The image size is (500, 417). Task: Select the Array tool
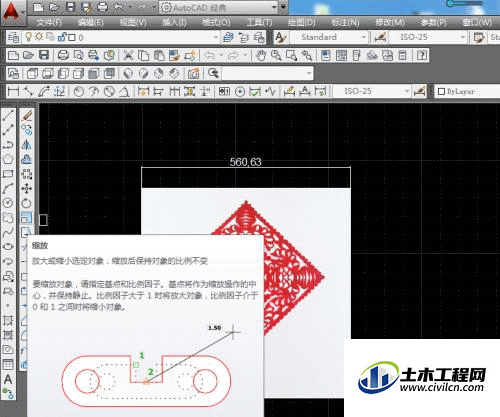tap(27, 174)
